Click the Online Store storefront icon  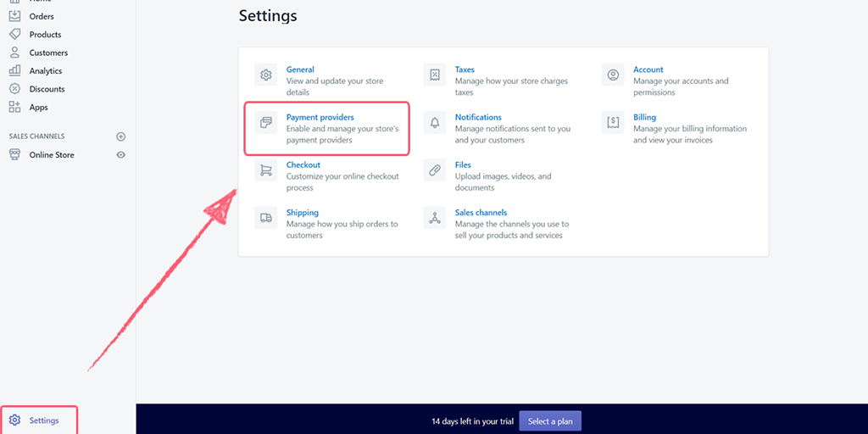(x=15, y=155)
